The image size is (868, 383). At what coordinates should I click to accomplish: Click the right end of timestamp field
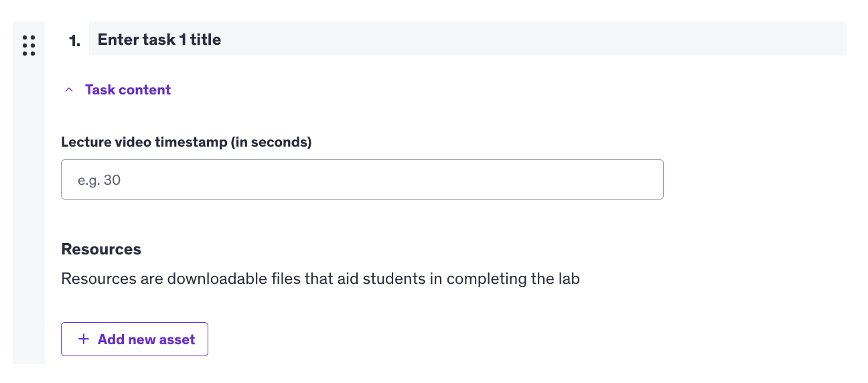point(646,179)
